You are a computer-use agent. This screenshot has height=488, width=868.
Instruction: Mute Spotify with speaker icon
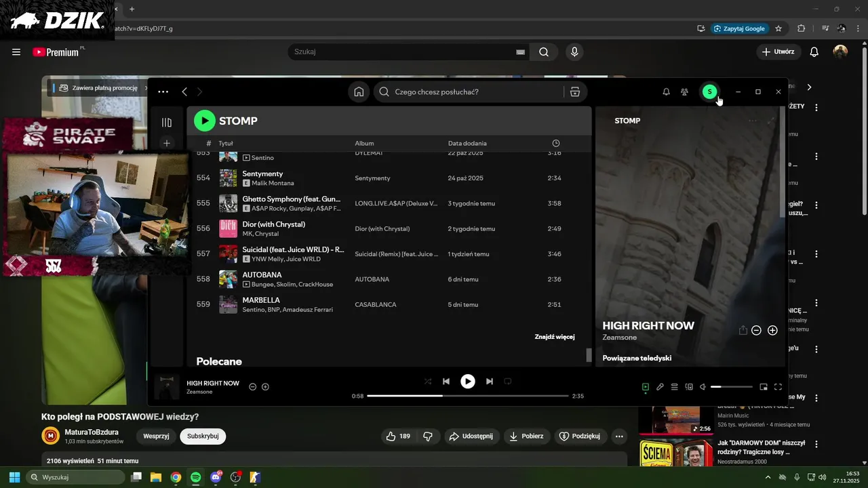pyautogui.click(x=703, y=387)
